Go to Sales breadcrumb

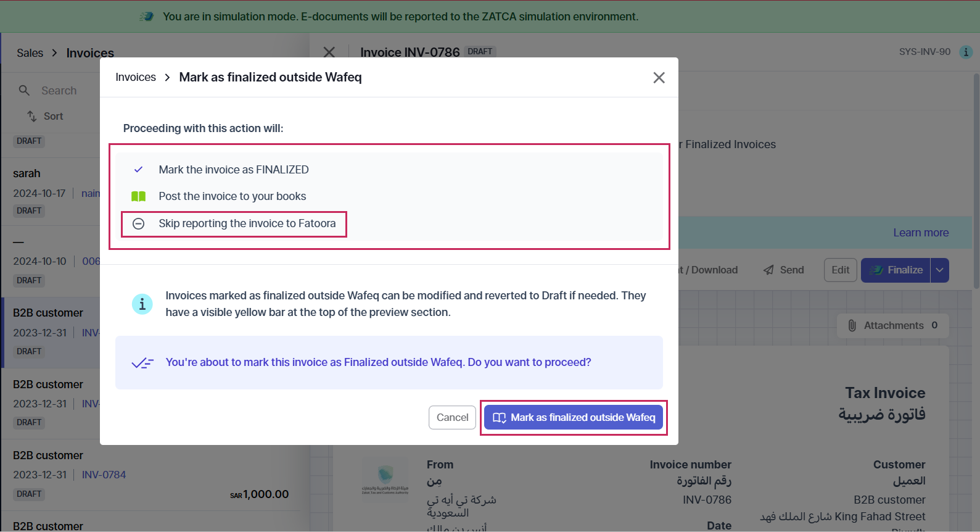(x=30, y=53)
